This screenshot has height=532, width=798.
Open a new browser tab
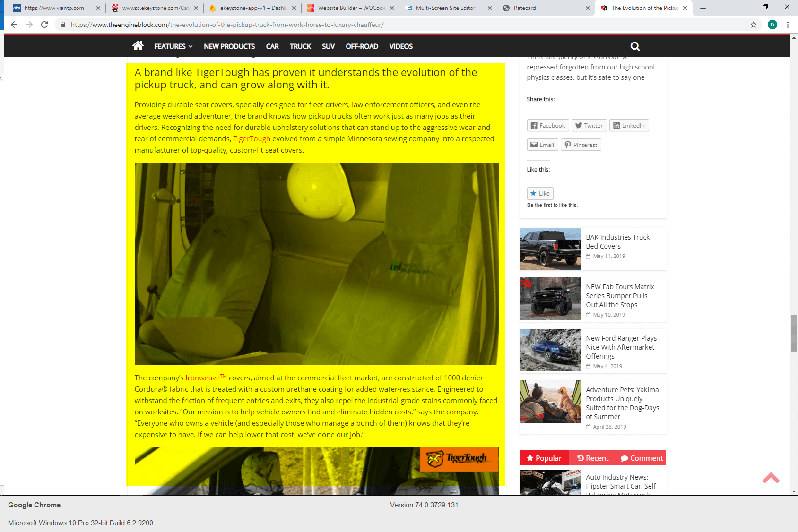pos(703,8)
